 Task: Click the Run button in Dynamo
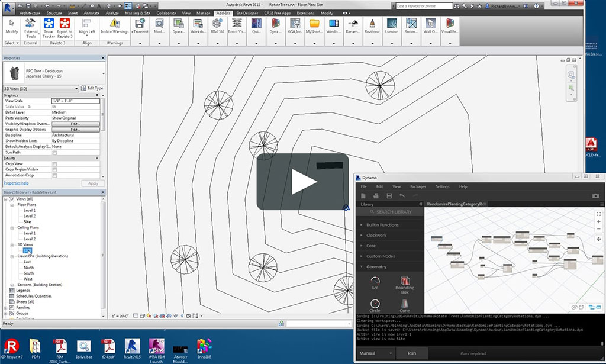coord(412,353)
